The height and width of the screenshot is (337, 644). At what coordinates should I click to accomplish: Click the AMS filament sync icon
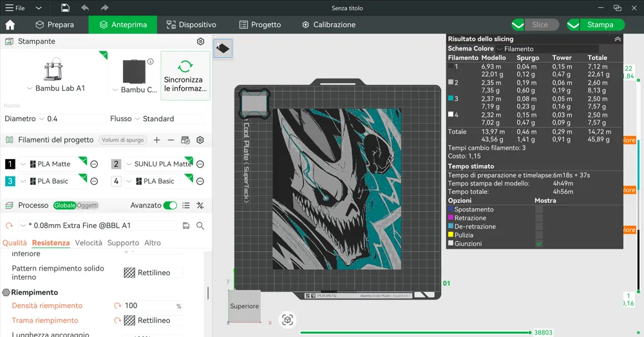pyautogui.click(x=185, y=140)
